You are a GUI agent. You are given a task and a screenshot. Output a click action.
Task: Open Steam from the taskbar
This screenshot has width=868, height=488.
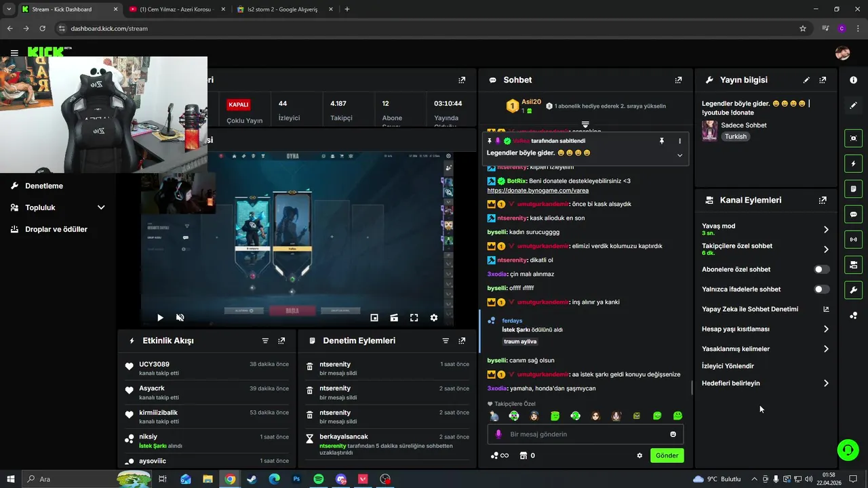pyautogui.click(x=252, y=479)
